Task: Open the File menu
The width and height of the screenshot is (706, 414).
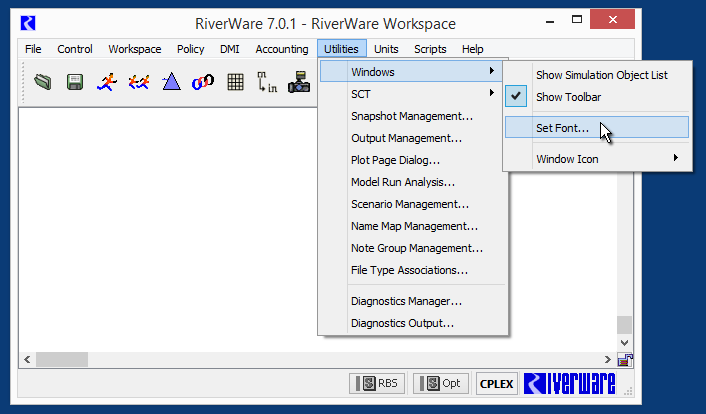Action: pyautogui.click(x=33, y=49)
